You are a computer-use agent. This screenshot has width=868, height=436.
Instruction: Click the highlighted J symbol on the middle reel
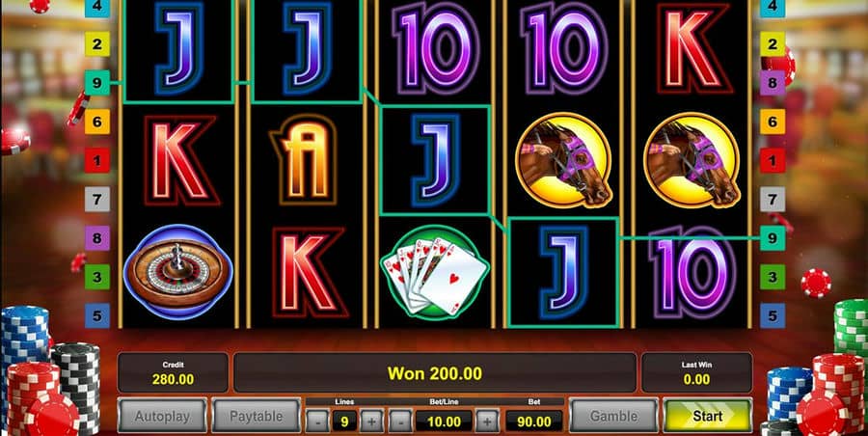[435, 160]
